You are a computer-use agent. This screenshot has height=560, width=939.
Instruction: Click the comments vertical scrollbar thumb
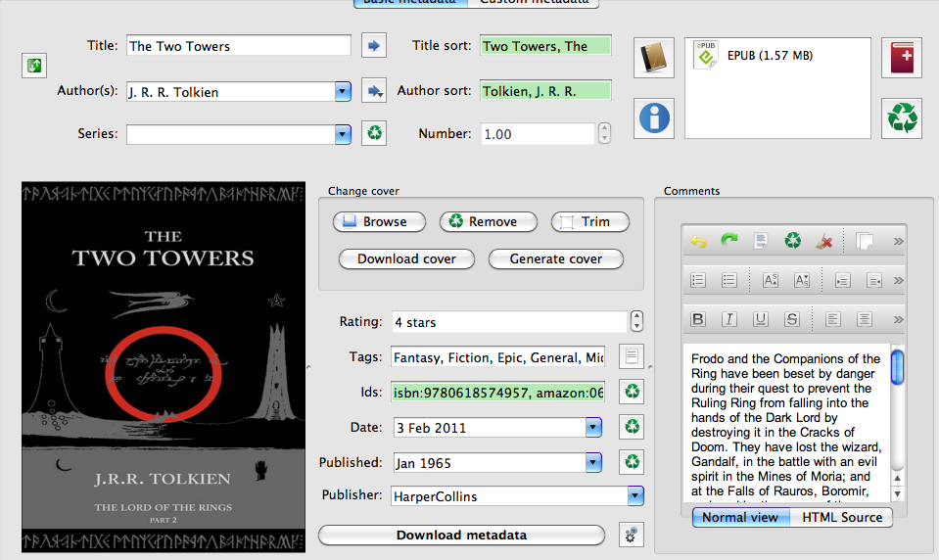[x=897, y=366]
